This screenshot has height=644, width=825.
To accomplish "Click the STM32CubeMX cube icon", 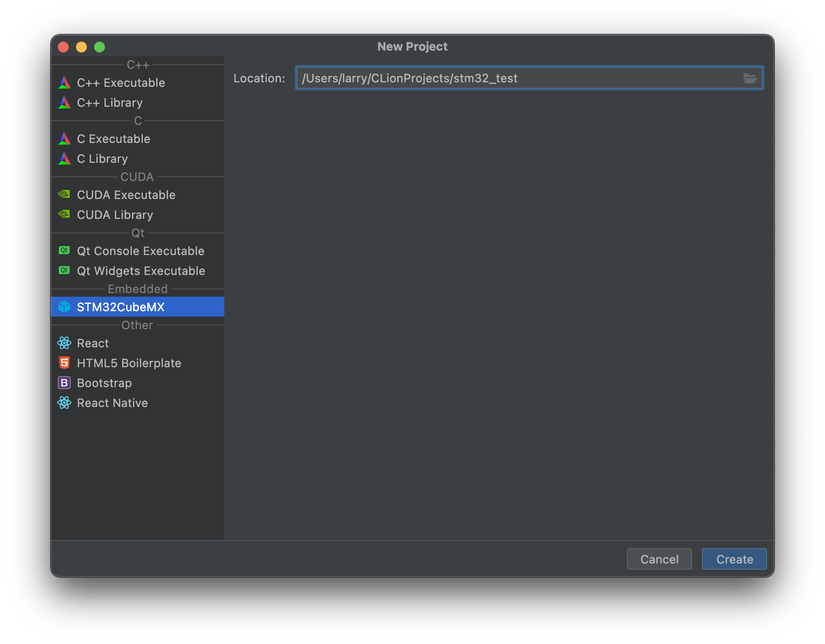I will click(64, 306).
